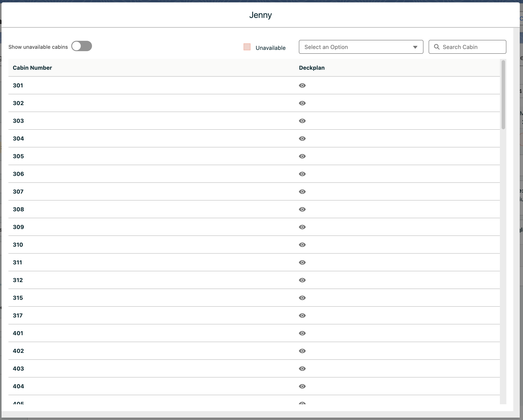Open deckplan eye icon for cabin 307
The image size is (523, 420).
click(x=302, y=192)
